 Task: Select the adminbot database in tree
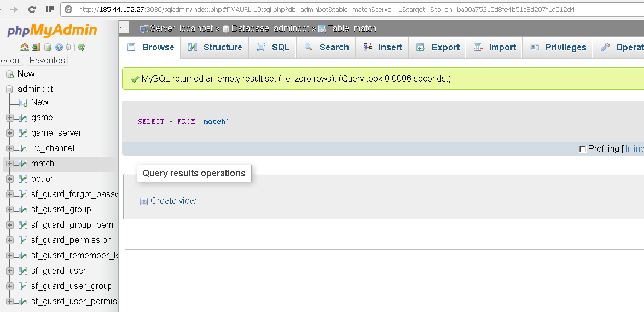tap(36, 89)
